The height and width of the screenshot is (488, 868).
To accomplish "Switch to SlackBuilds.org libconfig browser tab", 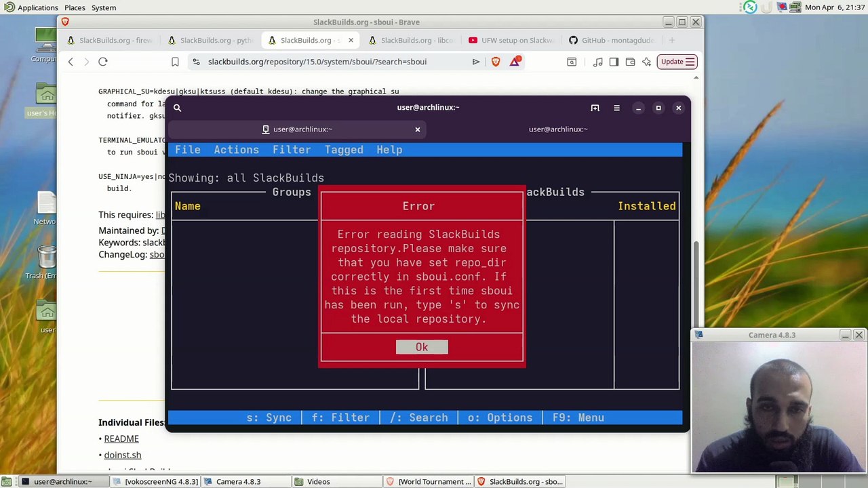I will pos(410,40).
